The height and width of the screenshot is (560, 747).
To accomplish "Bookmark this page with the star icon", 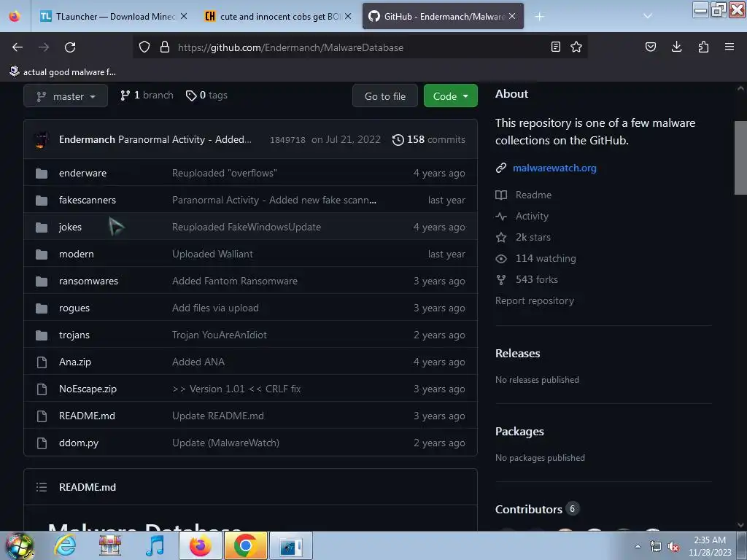I will pos(576,47).
